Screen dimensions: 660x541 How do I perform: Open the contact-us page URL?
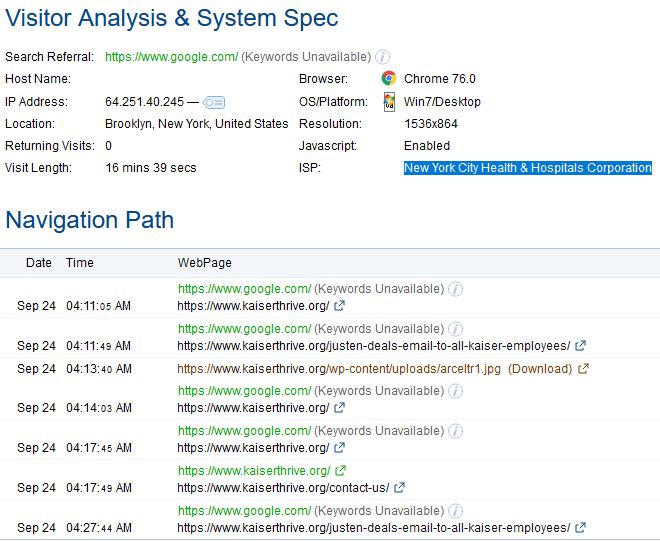[x=283, y=488]
